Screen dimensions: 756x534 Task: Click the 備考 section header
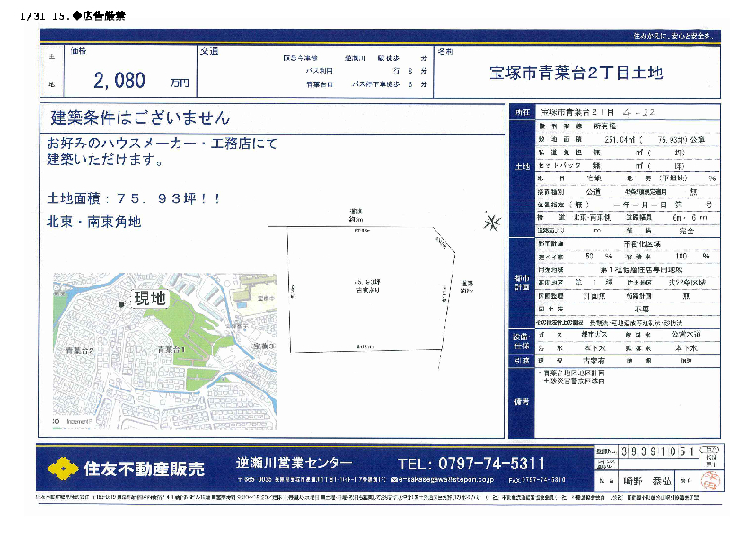coord(522,401)
